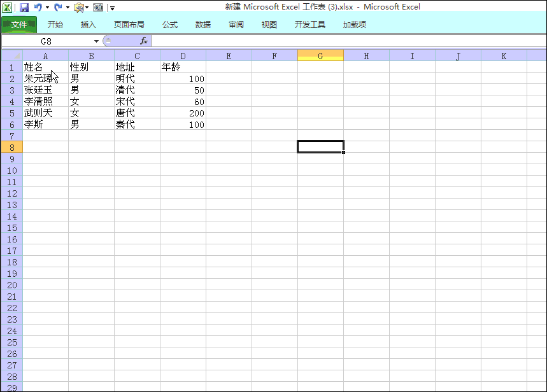The height and width of the screenshot is (392, 547).
Task: Select column J header
Action: [x=458, y=56]
